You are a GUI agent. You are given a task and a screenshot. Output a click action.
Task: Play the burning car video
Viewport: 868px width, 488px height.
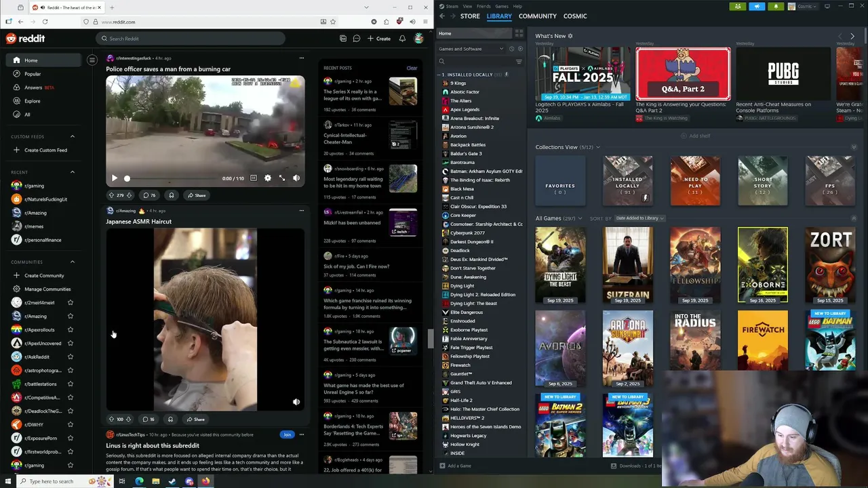115,178
